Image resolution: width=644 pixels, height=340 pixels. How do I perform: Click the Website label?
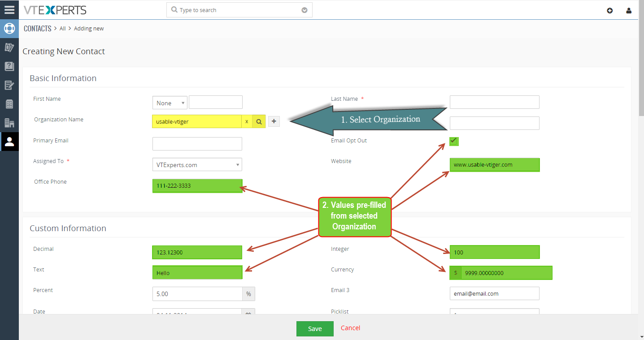[x=341, y=161]
